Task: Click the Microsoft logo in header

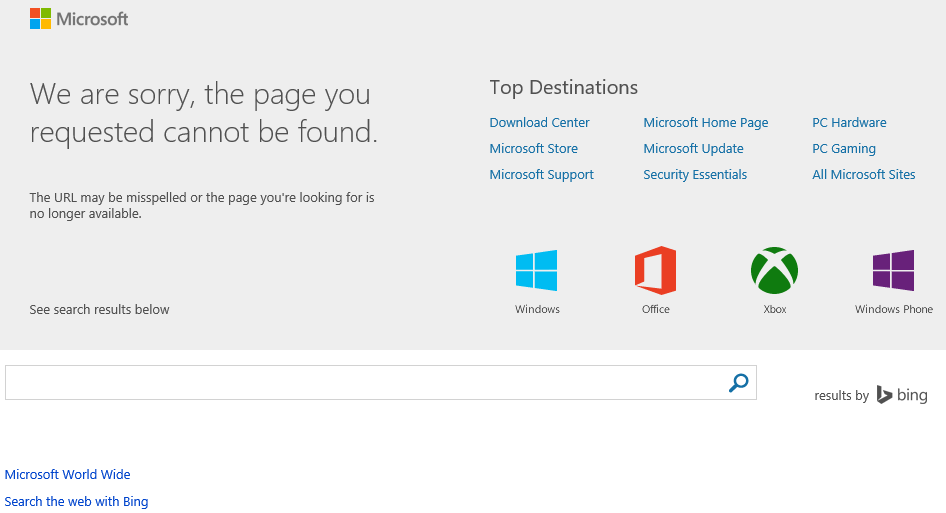Action: click(79, 19)
